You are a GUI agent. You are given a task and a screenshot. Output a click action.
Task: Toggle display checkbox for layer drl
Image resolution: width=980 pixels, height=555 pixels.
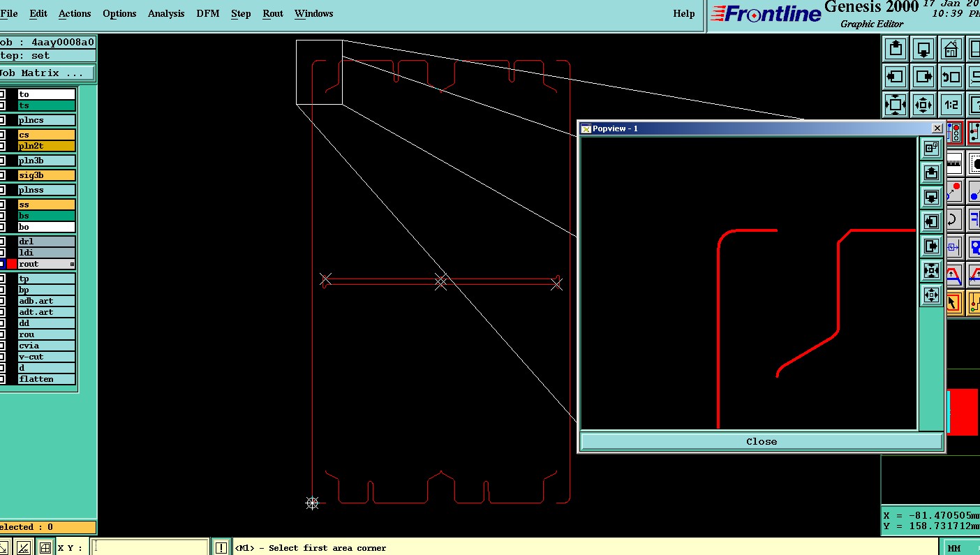click(3, 242)
